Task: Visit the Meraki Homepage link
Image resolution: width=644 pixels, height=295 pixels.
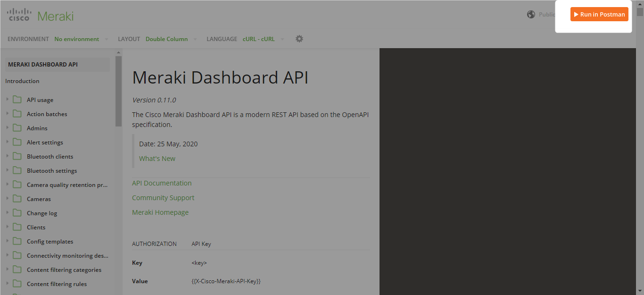Action: coord(160,212)
